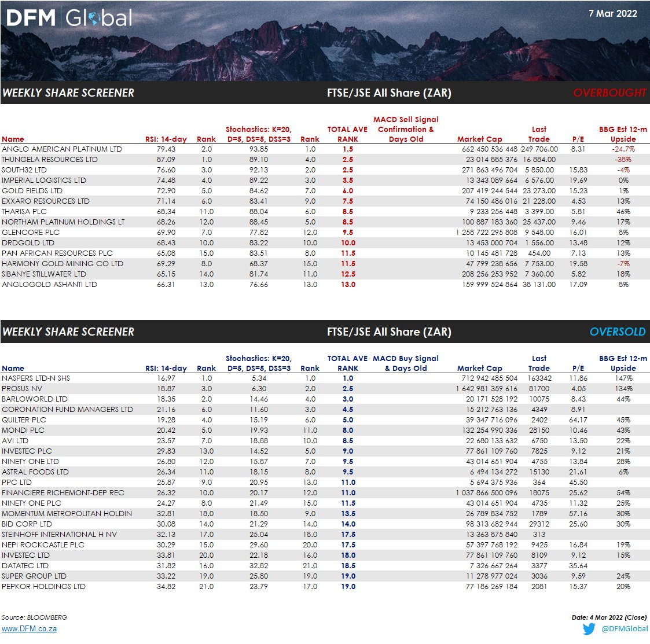Open the www.DFM.co.za link
The height and width of the screenshot is (644, 650).
click(29, 628)
